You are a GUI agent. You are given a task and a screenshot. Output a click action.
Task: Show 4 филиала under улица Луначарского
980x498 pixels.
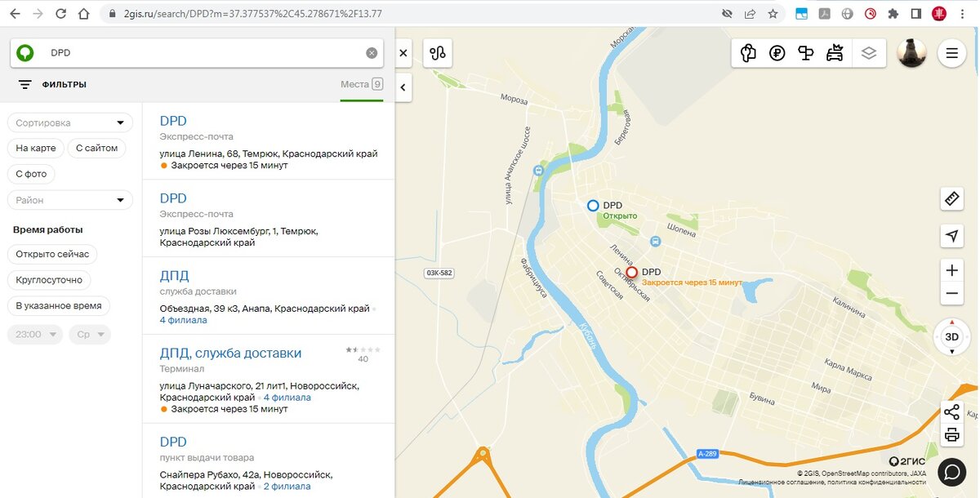[x=287, y=398]
